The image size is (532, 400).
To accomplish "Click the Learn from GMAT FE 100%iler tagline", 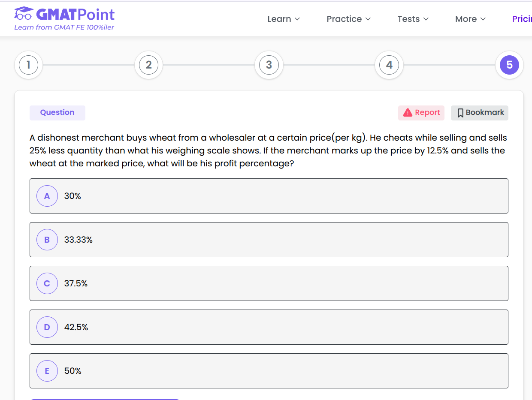I will coord(64,28).
